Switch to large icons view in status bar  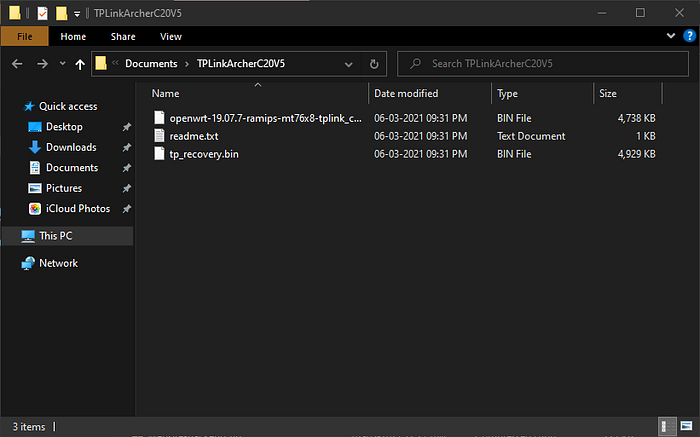pos(687,426)
